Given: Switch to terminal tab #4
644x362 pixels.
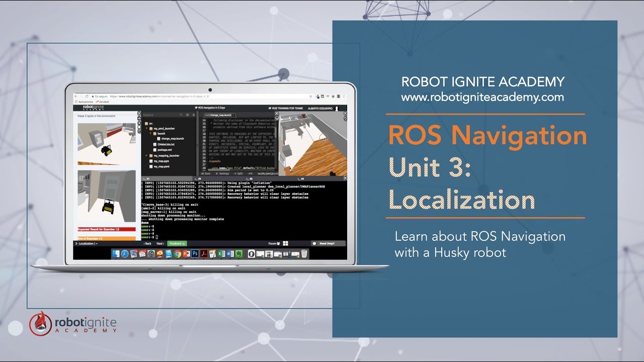Looking at the screenshot, I should pos(300,178).
